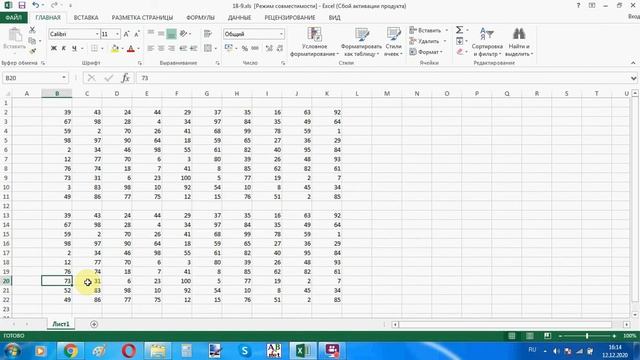Switch to the ВИД tab
This screenshot has height=360, width=640.
[x=334, y=18]
